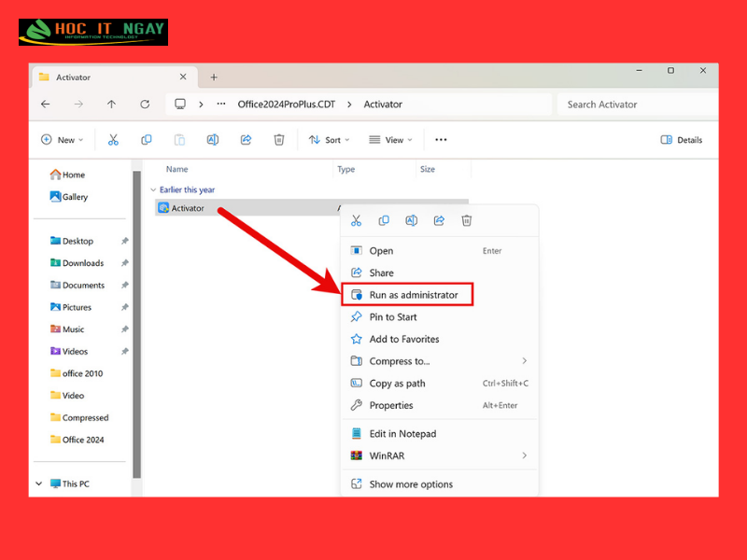Click the navigation pane scrollbar
The width and height of the screenshot is (747, 560).
pyautogui.click(x=136, y=324)
